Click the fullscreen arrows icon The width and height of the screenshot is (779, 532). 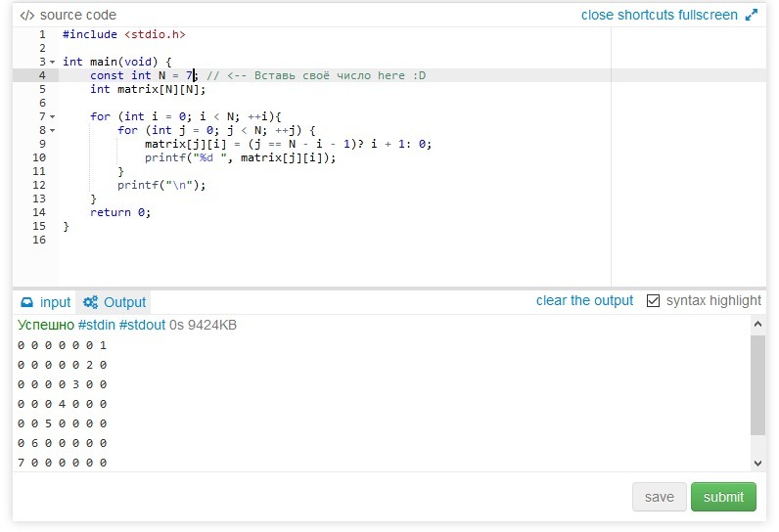tap(752, 15)
